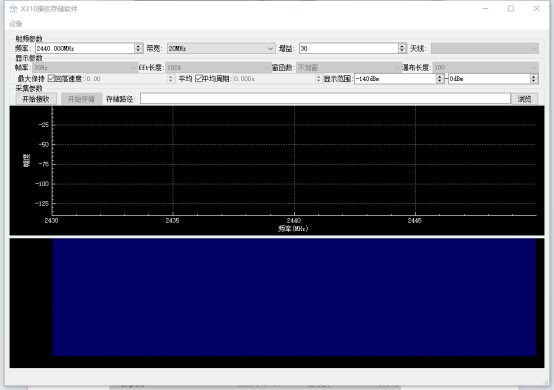Screen dimensions: 554x390
Task: Toggle the max hold (最大保持) checkbox
Action: 52,78
